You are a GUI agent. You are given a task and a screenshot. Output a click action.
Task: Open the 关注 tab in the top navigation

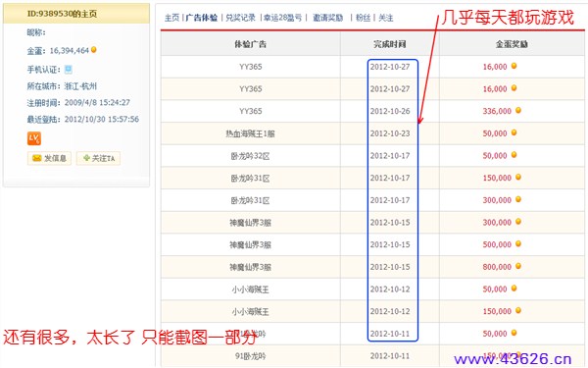[x=386, y=18]
